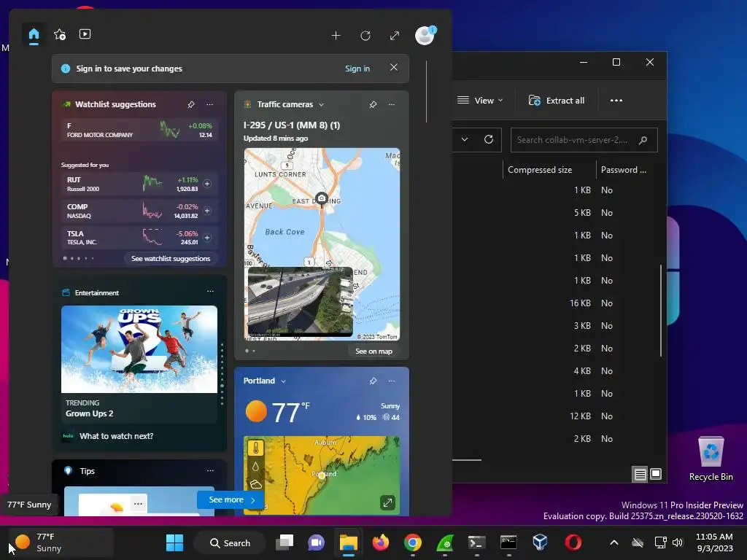Open the Windows Start menu
The height and width of the screenshot is (560, 747).
(174, 542)
